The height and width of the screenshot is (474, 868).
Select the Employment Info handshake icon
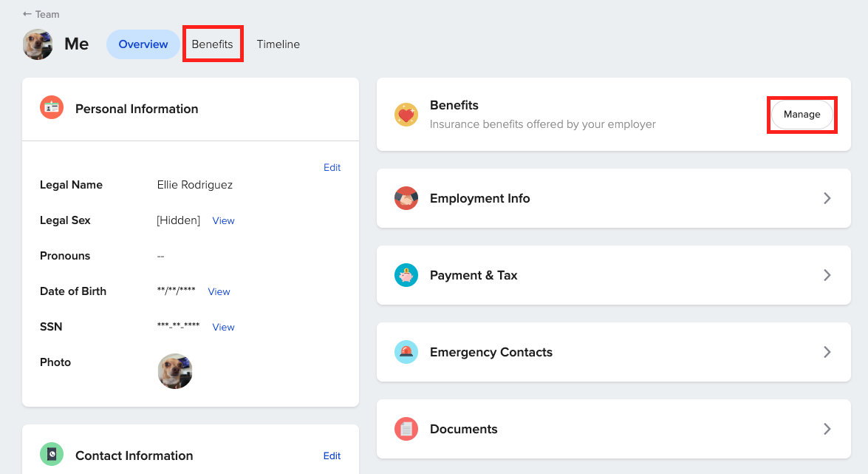(406, 198)
